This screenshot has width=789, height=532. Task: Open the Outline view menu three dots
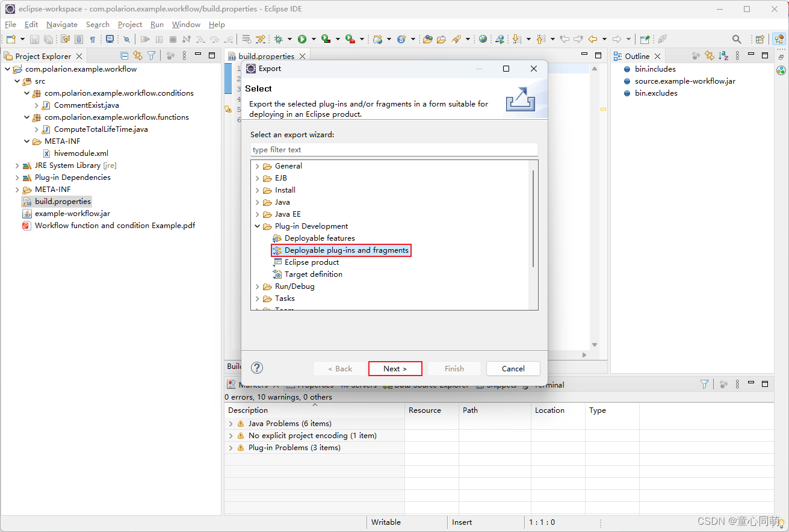(737, 55)
